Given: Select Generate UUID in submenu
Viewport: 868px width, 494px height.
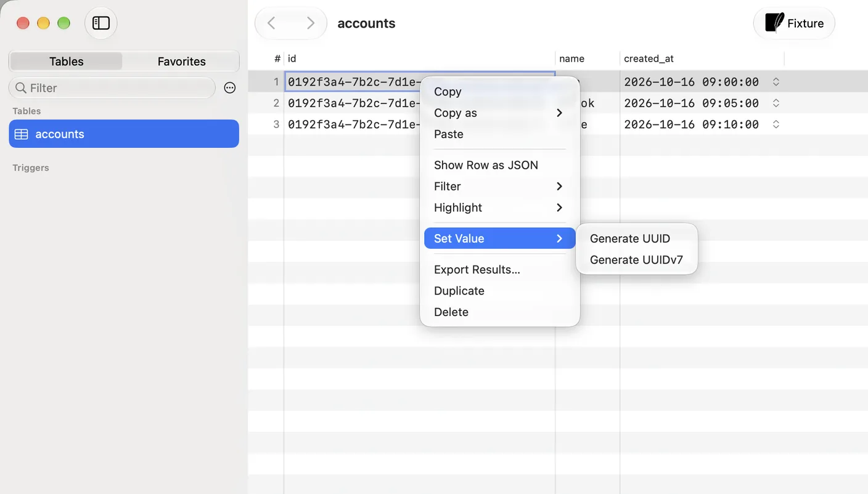Looking at the screenshot, I should point(637,238).
